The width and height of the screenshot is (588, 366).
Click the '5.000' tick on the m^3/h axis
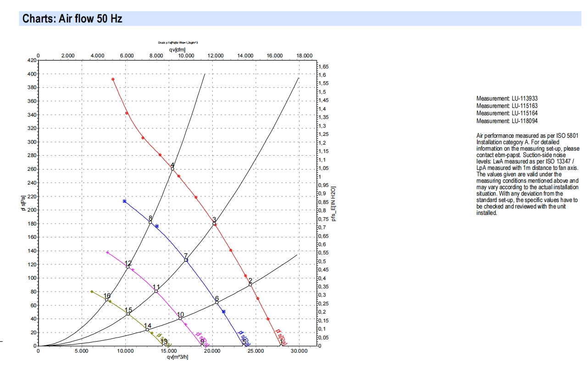pos(82,351)
